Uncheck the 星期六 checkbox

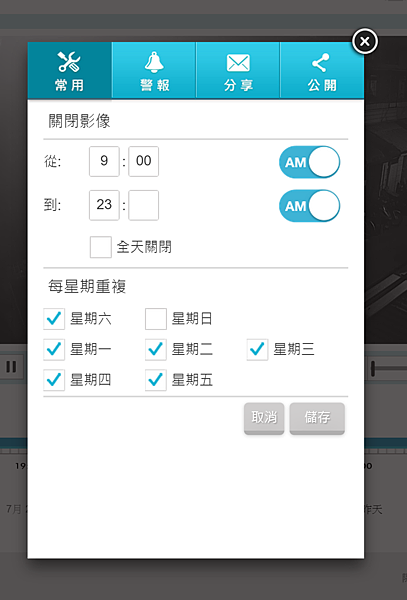coord(54,319)
